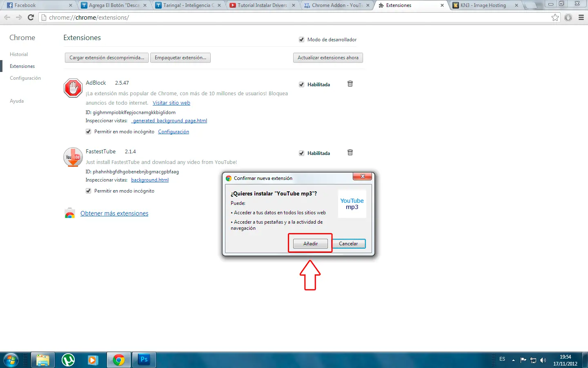The height and width of the screenshot is (368, 588).
Task: Click the new tab button
Action: point(530,5)
